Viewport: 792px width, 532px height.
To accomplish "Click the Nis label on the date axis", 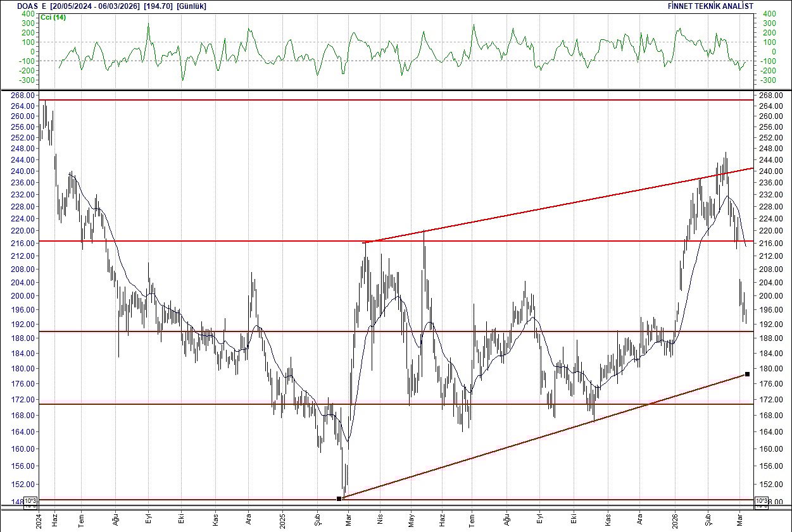I will point(379,517).
